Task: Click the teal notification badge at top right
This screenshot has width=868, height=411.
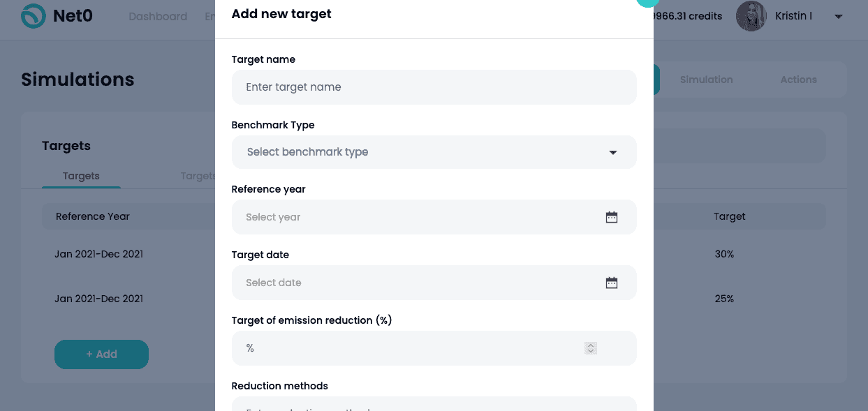Action: [x=647, y=3]
